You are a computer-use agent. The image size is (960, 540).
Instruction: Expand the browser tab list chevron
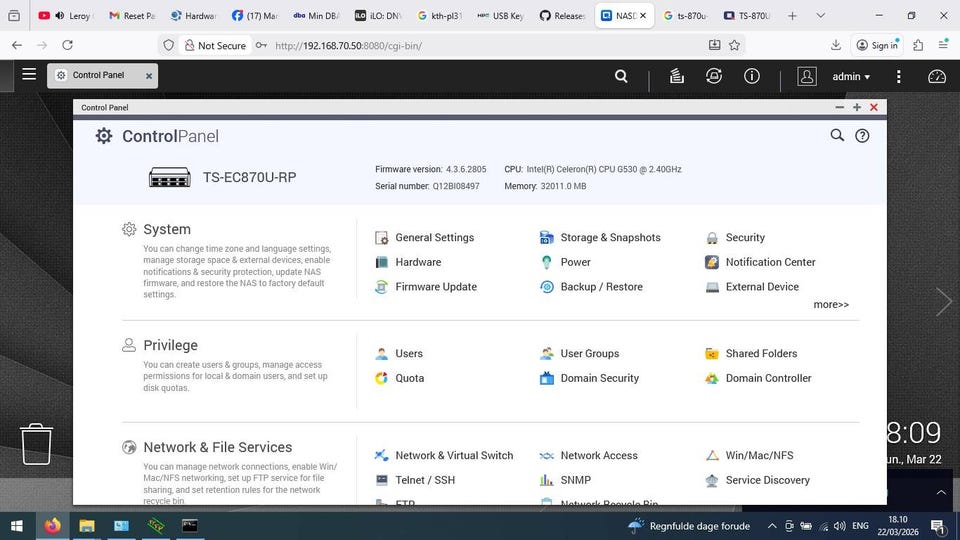820,15
